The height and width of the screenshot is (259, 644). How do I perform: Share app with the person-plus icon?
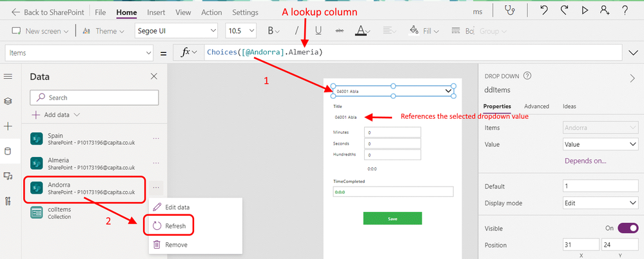(x=605, y=12)
